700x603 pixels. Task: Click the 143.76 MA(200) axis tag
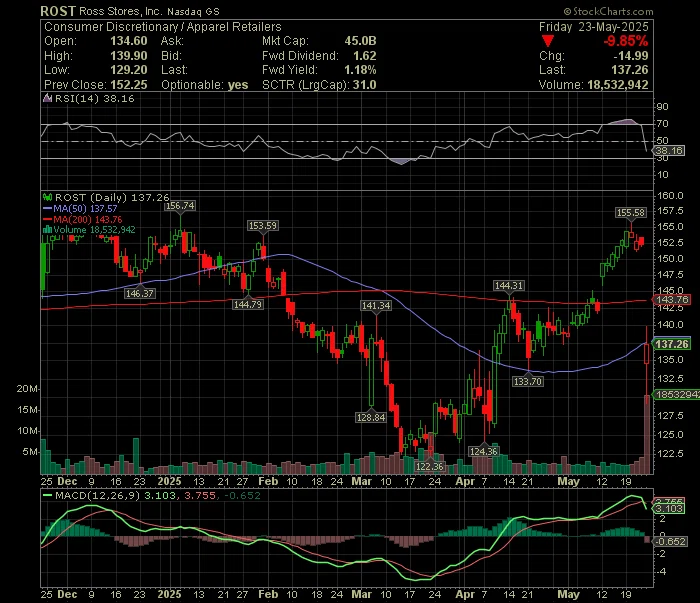click(x=673, y=300)
